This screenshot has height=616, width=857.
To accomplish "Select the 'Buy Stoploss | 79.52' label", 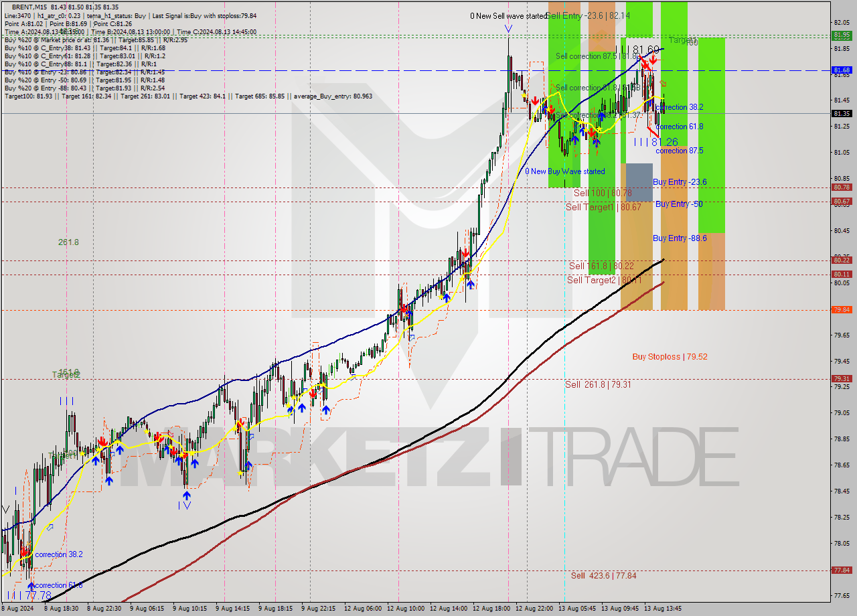I will 670,357.
